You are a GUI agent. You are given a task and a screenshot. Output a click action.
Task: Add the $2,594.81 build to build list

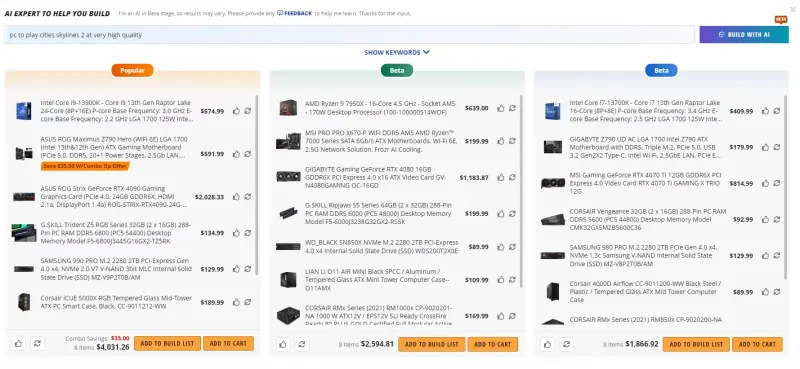click(432, 344)
